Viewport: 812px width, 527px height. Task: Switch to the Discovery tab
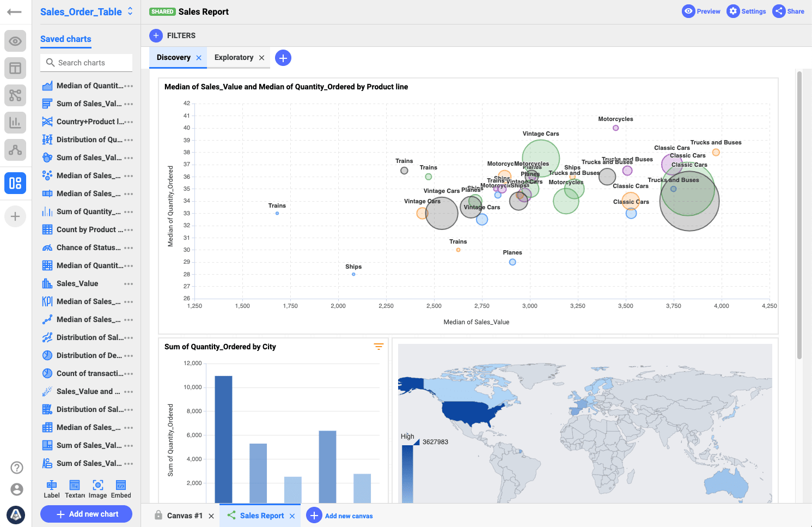pos(173,57)
